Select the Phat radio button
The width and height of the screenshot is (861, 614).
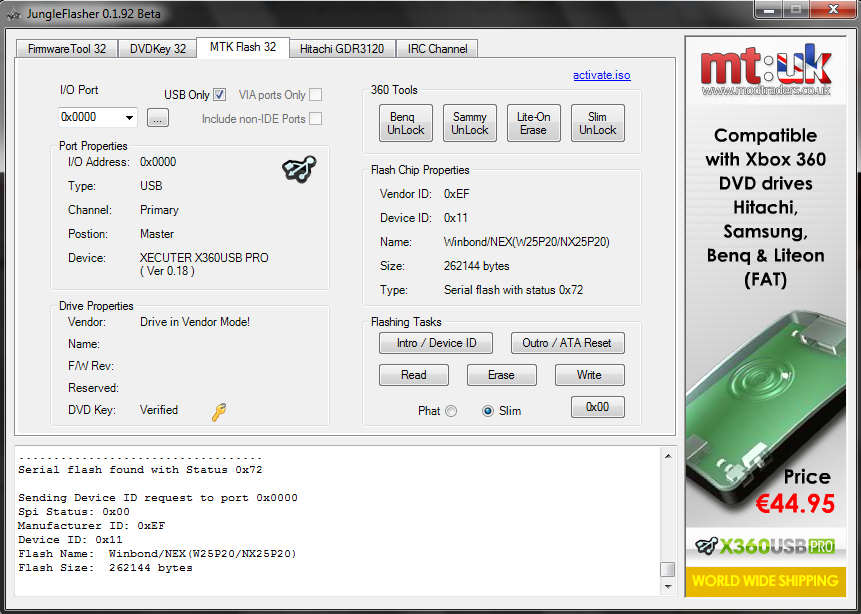click(451, 411)
